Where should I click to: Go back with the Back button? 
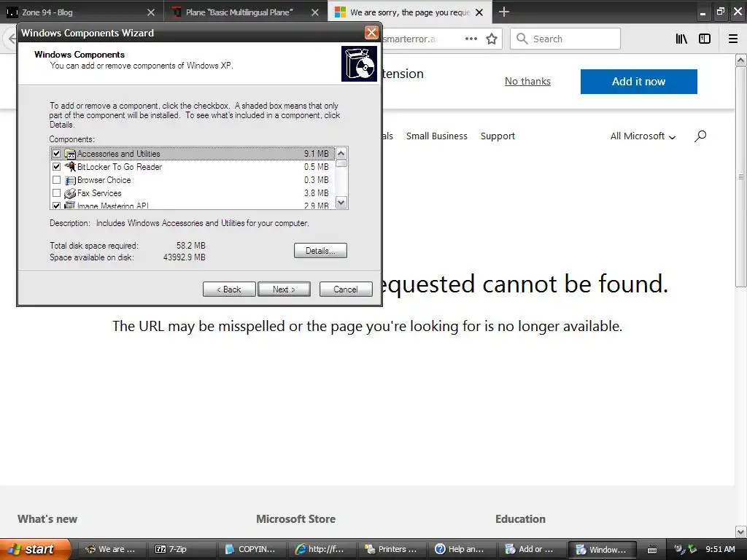[229, 289]
